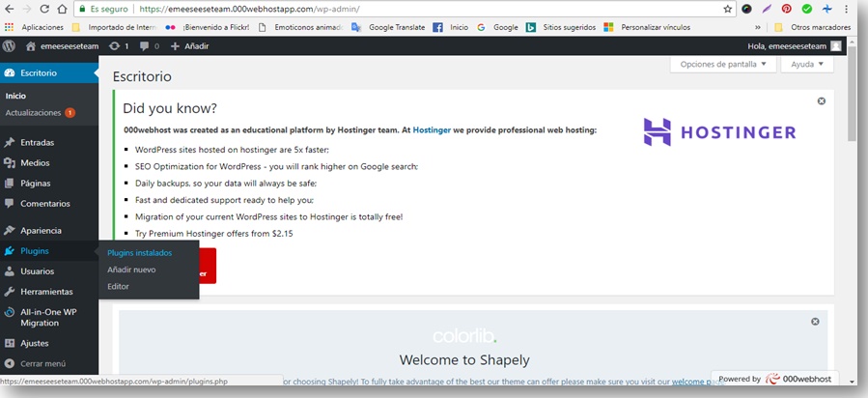Click the Medios media icon

(x=10, y=163)
